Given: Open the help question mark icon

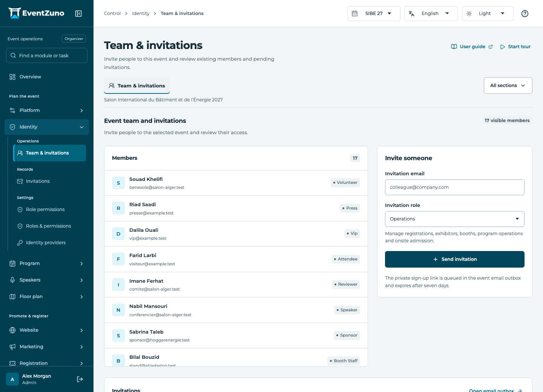Looking at the screenshot, I should point(525,14).
